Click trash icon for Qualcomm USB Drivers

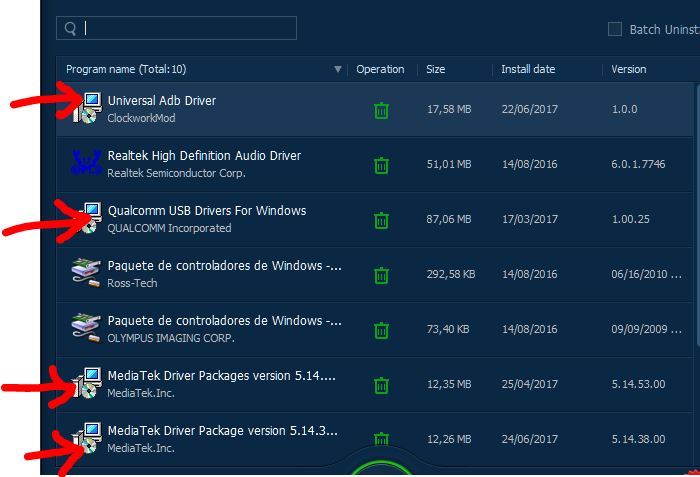(381, 220)
